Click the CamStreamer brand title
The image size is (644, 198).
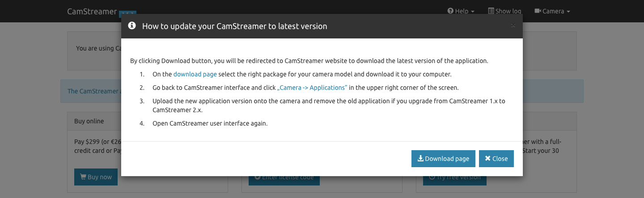92,11
